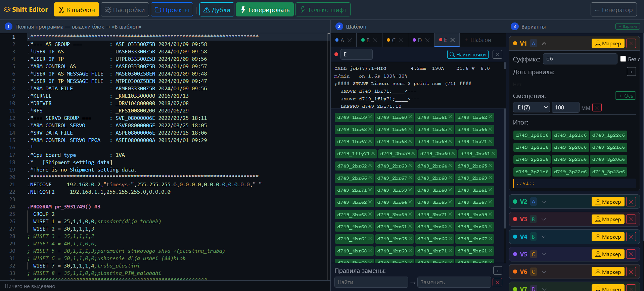Delete variant V1

pos(631,43)
